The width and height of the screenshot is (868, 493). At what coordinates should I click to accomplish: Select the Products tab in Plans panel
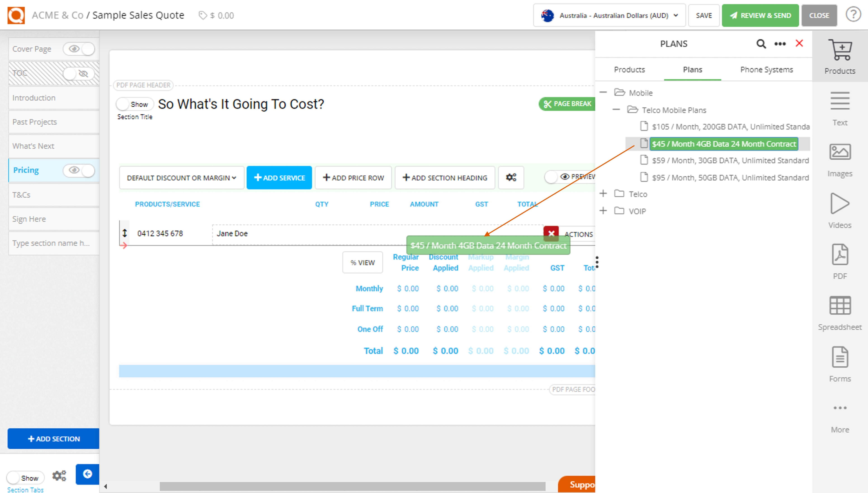coord(629,69)
